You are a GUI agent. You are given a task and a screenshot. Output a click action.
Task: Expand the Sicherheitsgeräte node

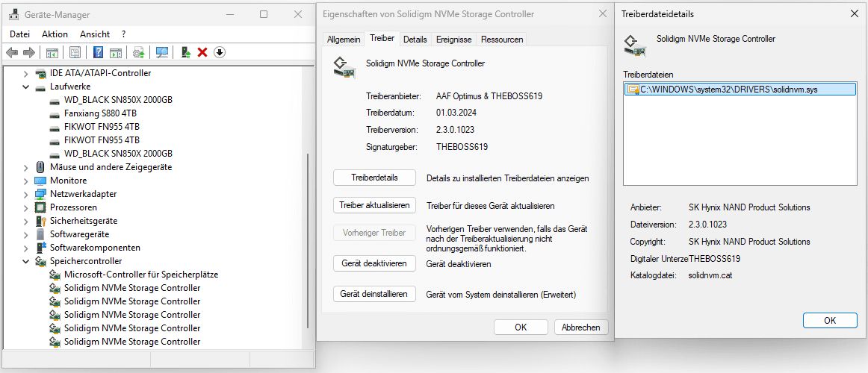(25, 221)
